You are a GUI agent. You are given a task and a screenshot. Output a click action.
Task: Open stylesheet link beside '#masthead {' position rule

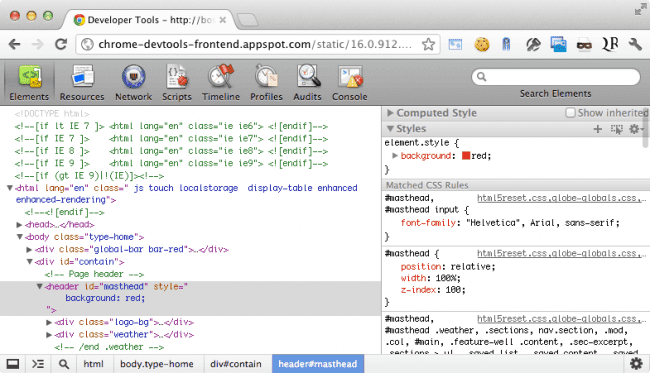(x=561, y=253)
